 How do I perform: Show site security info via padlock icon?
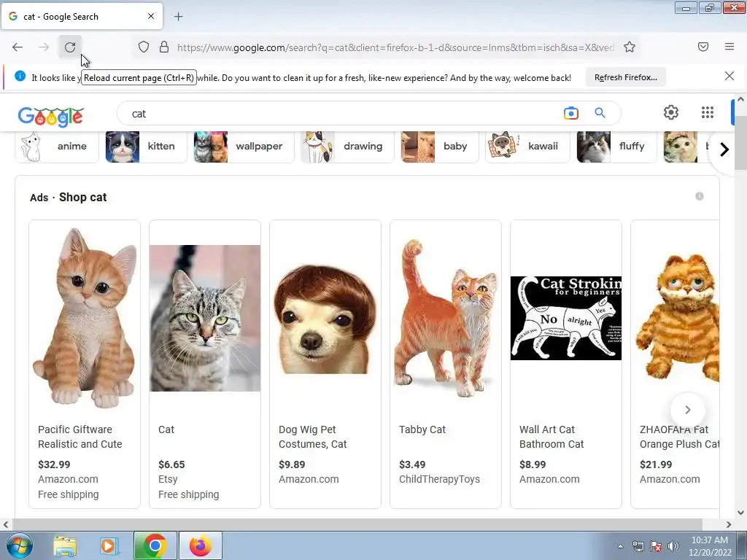(x=164, y=47)
